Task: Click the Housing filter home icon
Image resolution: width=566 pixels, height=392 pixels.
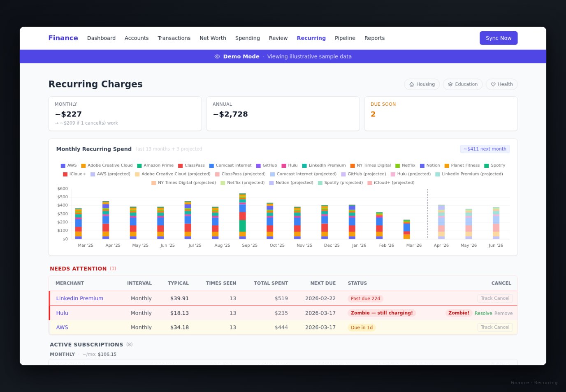Action: click(411, 84)
